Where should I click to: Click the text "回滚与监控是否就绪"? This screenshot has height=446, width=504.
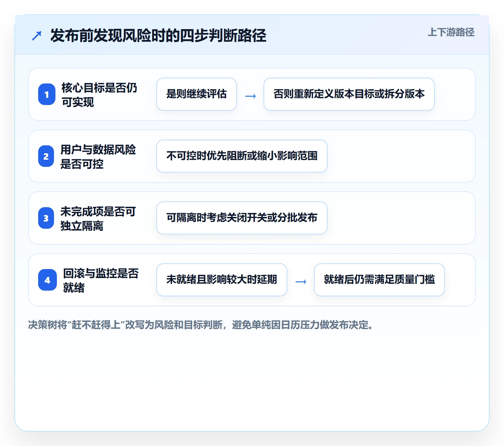coord(101,280)
